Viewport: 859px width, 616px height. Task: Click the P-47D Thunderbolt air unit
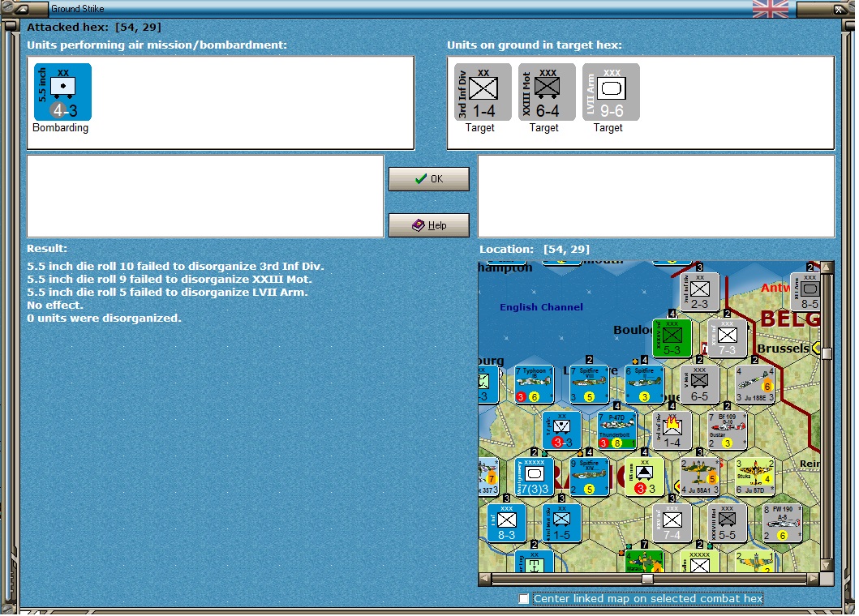[x=616, y=430]
